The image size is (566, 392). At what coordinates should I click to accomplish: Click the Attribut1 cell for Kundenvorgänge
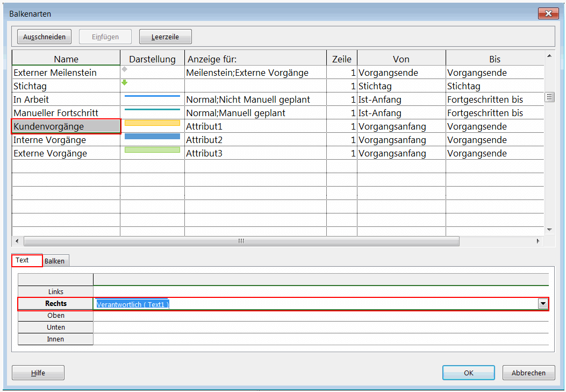[x=255, y=126]
